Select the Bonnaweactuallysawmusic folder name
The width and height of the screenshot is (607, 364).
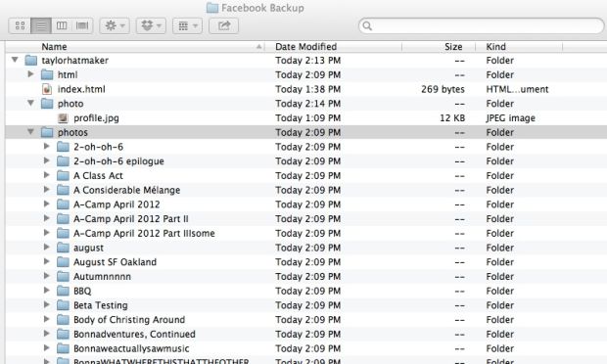[131, 348]
